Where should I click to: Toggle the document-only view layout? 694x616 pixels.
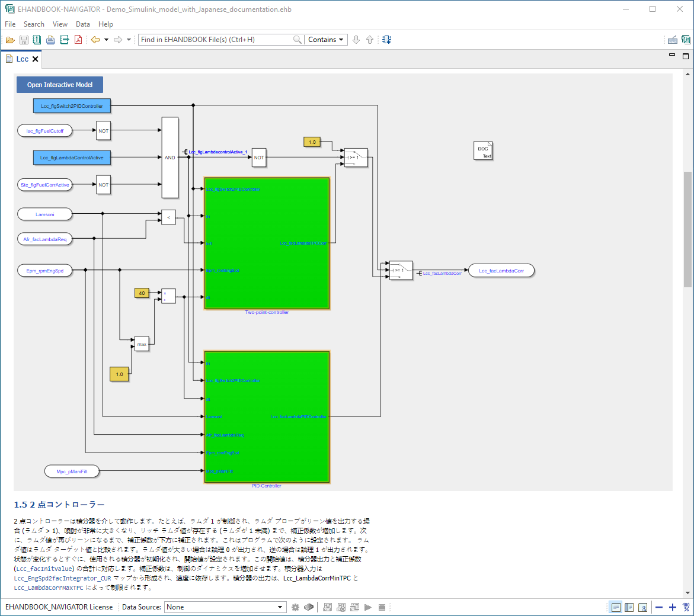[615, 607]
